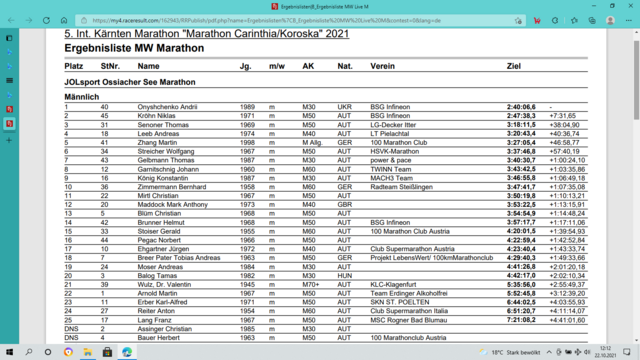Click the name Garnitschnig Johann
The width and height of the screenshot is (640, 360).
click(x=168, y=169)
